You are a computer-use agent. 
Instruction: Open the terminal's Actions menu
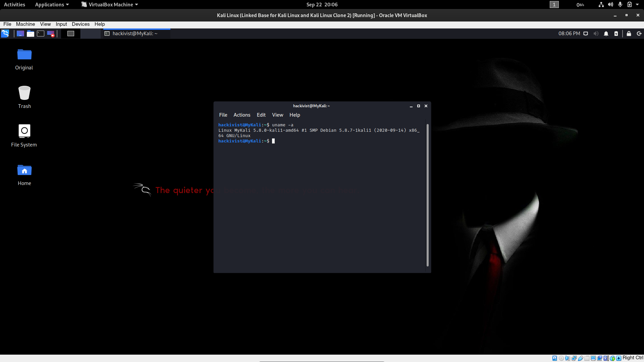(242, 115)
